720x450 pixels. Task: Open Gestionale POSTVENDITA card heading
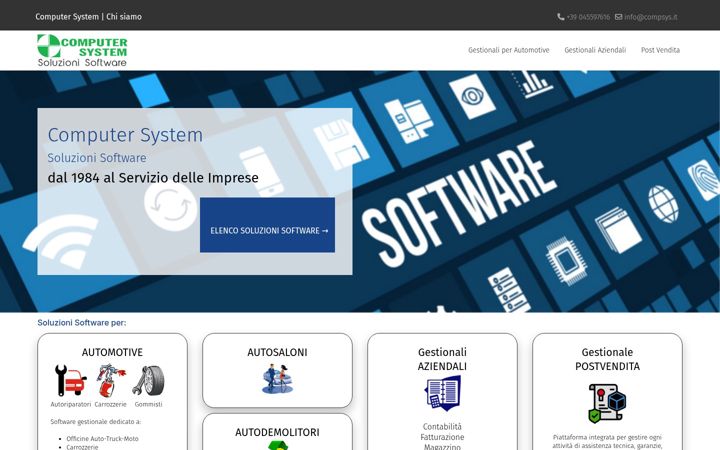(607, 359)
